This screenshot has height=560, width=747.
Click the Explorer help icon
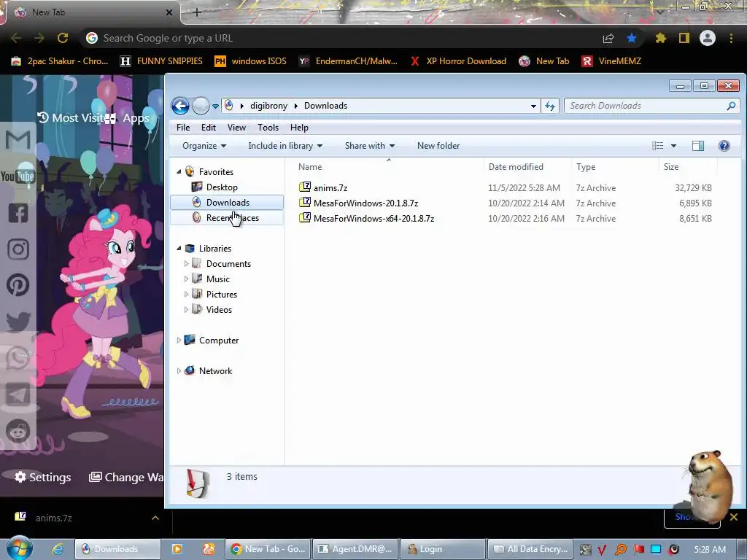tap(724, 146)
